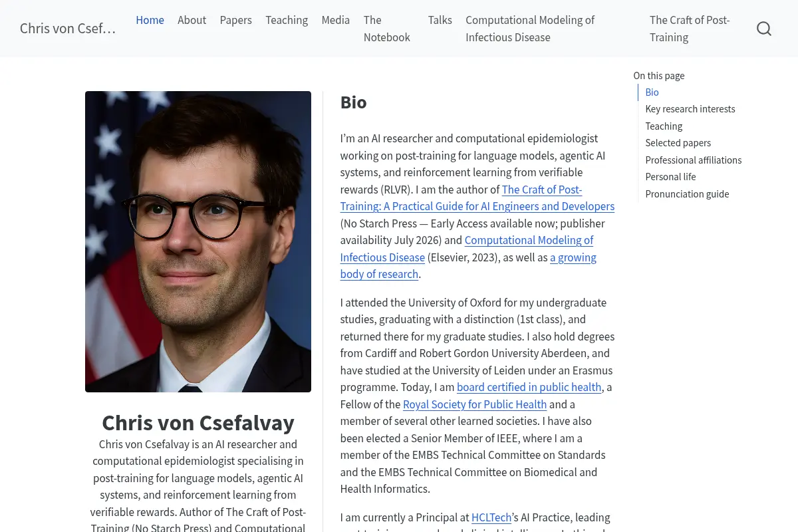Image resolution: width=798 pixels, height=532 pixels.
Task: Click the site title Chris von Csef…
Action: [68, 29]
